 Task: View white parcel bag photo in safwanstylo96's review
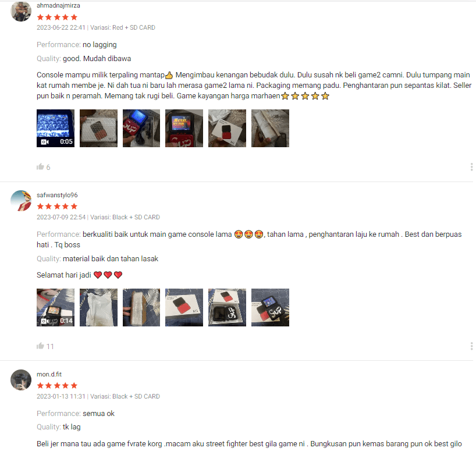coord(99,307)
